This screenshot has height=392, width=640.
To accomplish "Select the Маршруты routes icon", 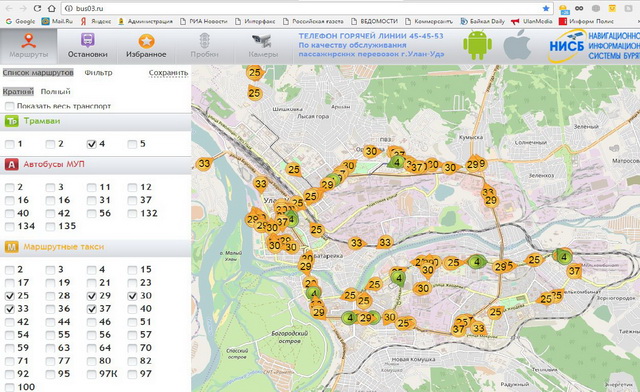I will pyautogui.click(x=29, y=41).
